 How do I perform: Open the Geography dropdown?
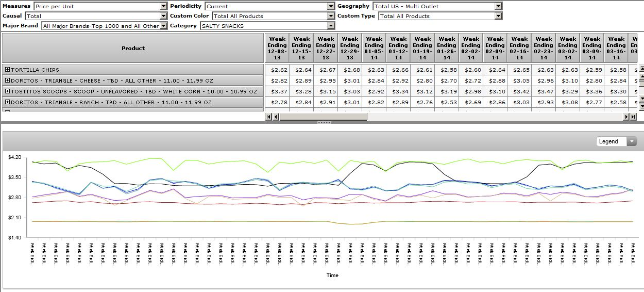tap(498, 6)
